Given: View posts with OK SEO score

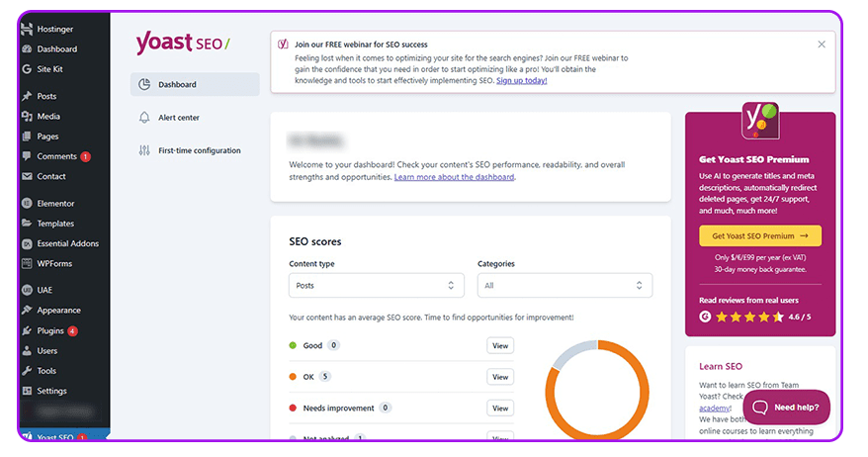Looking at the screenshot, I should pos(500,377).
